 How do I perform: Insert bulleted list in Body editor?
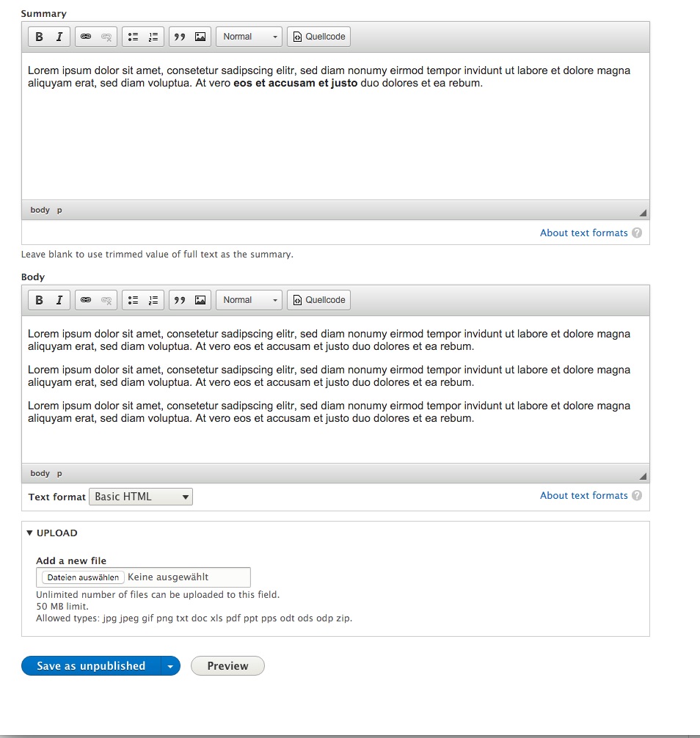tap(134, 300)
